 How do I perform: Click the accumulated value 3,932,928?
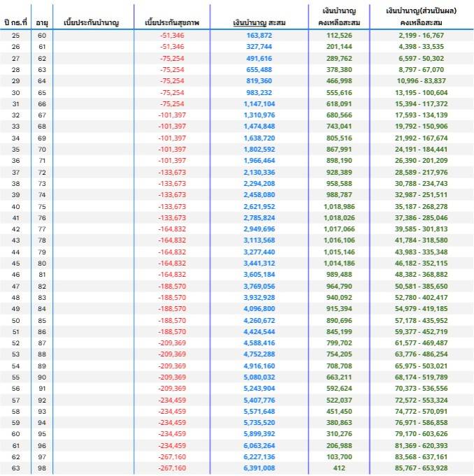[259, 298]
